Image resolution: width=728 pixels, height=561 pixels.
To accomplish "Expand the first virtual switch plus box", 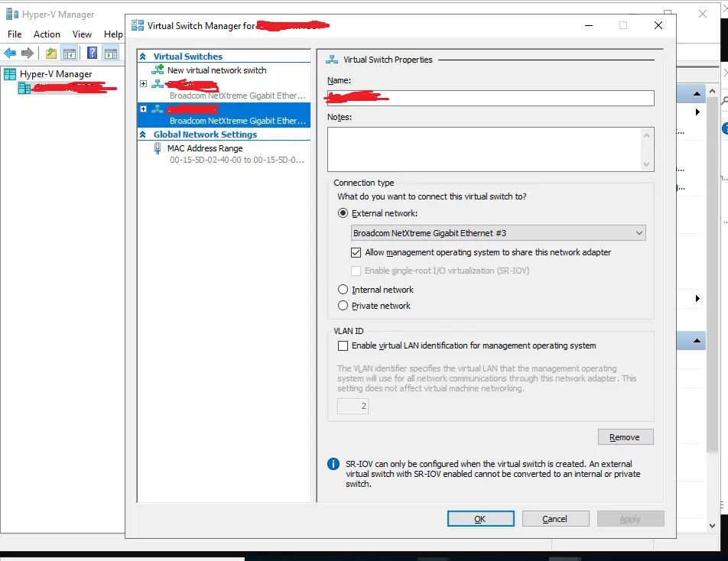I will [144, 84].
